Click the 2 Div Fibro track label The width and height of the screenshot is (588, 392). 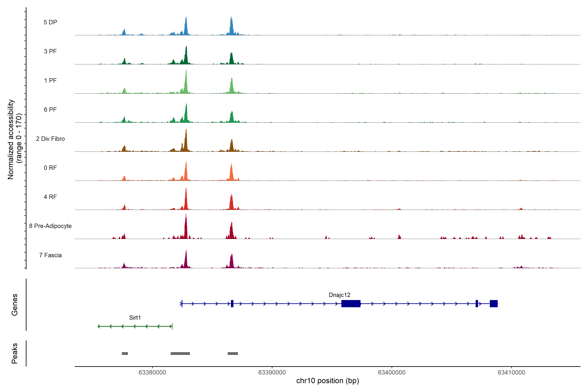(50, 139)
